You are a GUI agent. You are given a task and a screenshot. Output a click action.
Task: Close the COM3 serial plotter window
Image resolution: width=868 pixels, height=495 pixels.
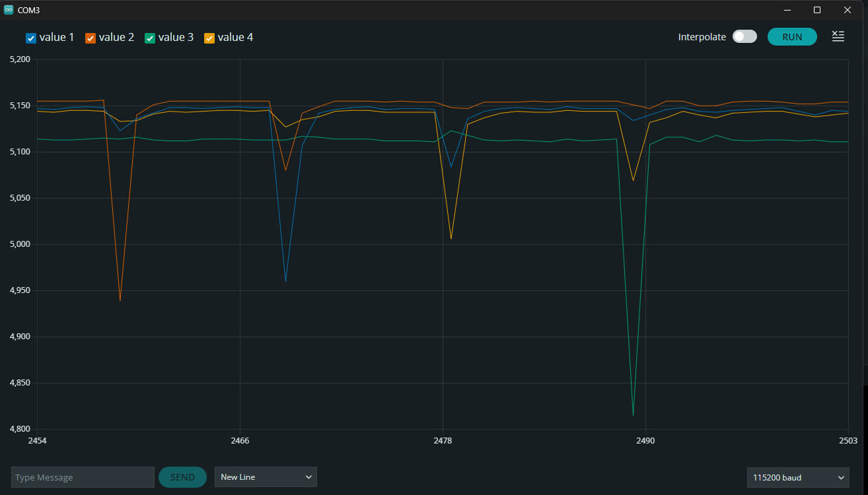point(848,10)
